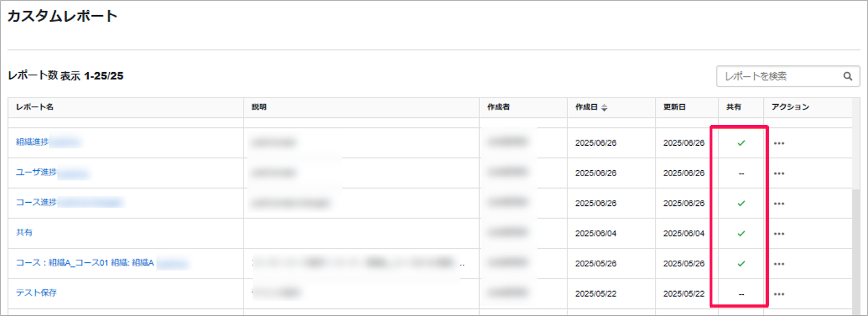Click the レポート名 column header
868x316 pixels.
pyautogui.click(x=35, y=107)
